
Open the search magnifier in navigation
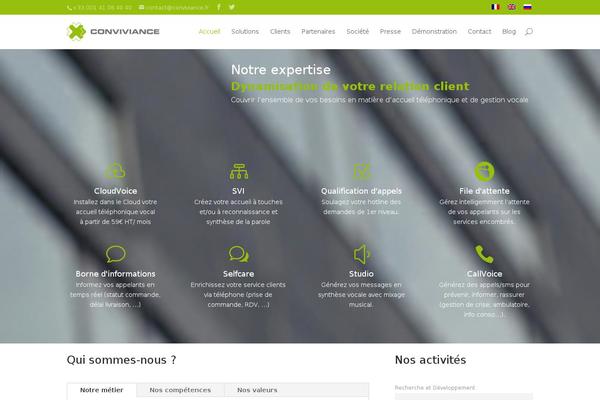(x=529, y=32)
